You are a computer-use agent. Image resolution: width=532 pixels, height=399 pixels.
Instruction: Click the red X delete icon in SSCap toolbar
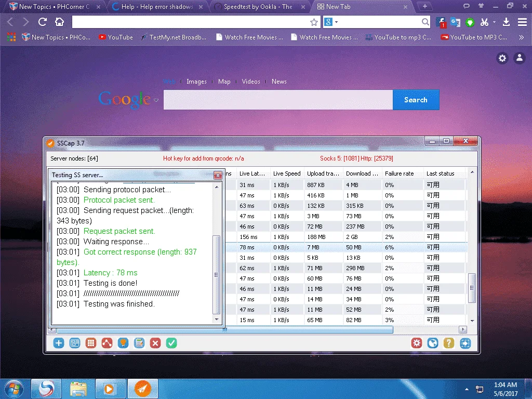155,343
